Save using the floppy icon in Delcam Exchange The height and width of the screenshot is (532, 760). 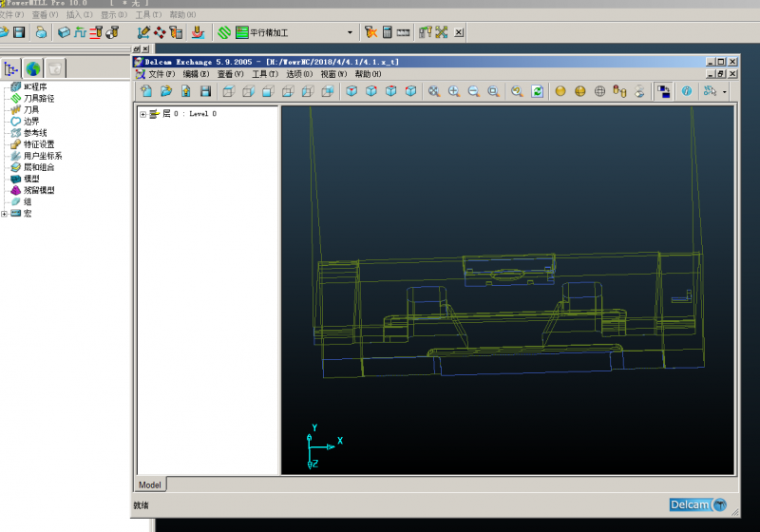[205, 91]
